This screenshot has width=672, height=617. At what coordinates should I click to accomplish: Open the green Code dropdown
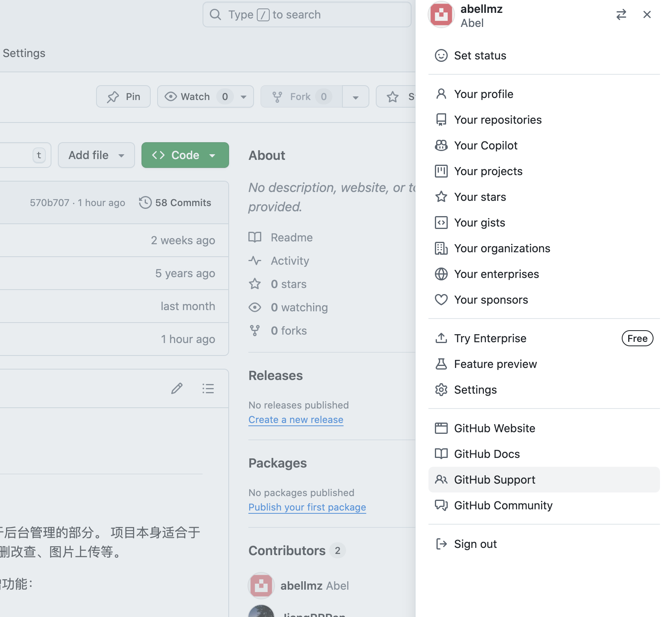pyautogui.click(x=185, y=155)
